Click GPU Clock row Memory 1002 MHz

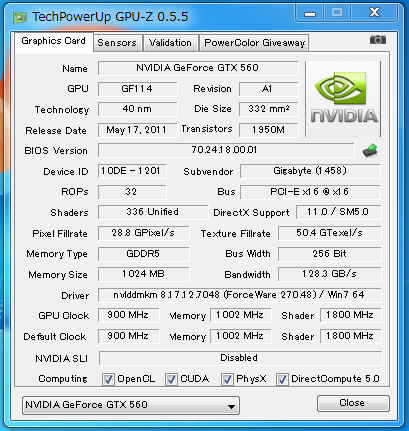click(240, 315)
